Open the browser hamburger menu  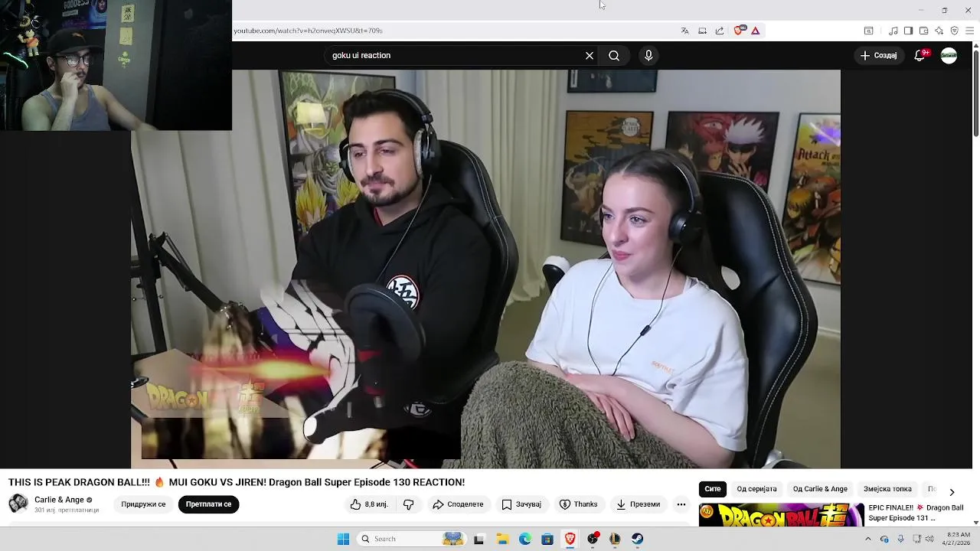[970, 31]
